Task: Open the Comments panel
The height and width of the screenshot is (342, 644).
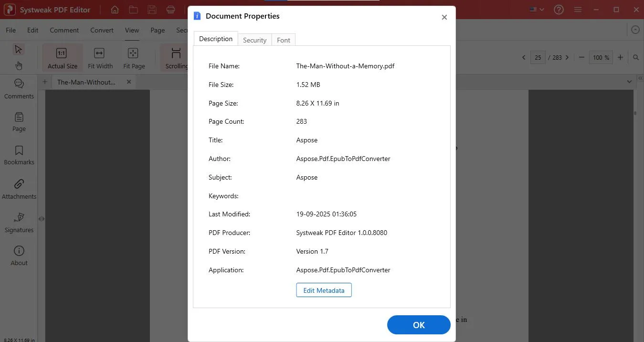Action: 19,88
